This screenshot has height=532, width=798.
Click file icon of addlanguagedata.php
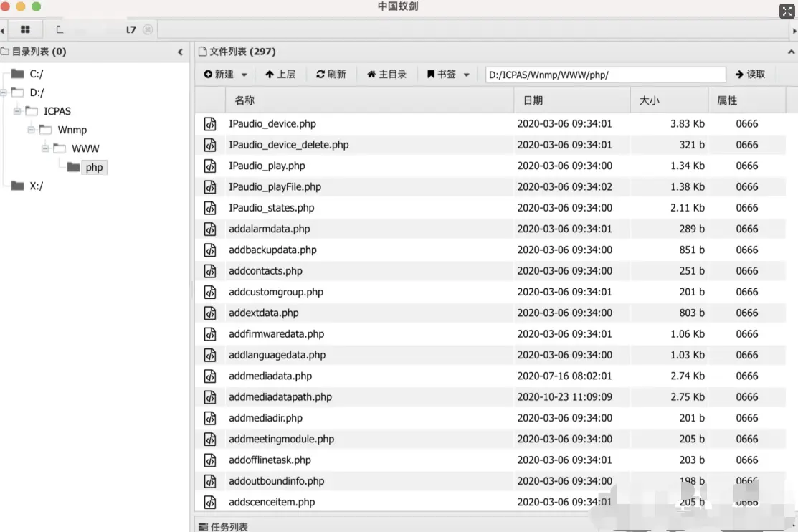(210, 355)
